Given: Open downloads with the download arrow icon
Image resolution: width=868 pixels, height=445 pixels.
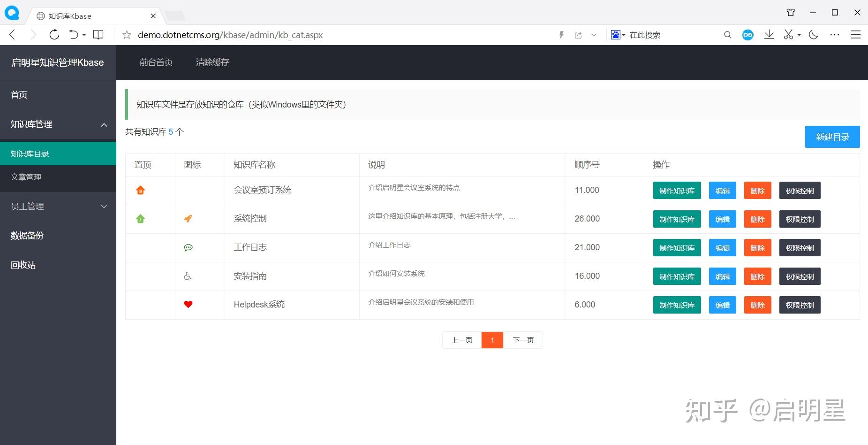Looking at the screenshot, I should [x=769, y=35].
